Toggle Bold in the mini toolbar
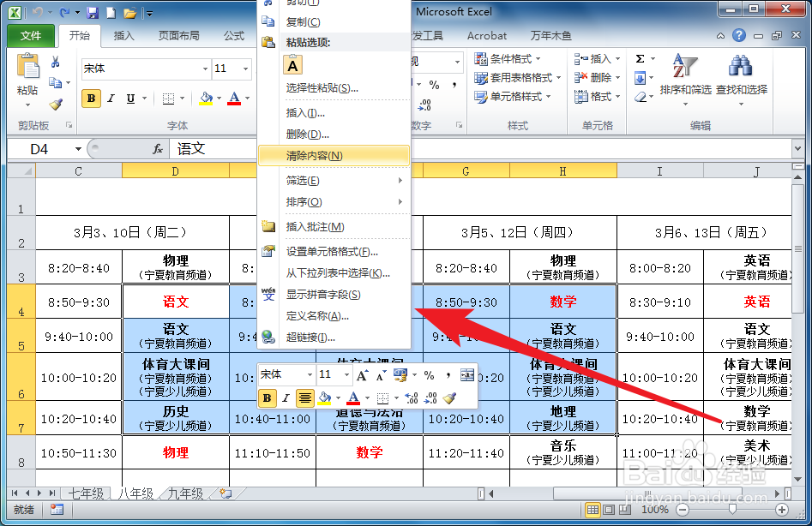This screenshot has width=812, height=526. (x=268, y=397)
